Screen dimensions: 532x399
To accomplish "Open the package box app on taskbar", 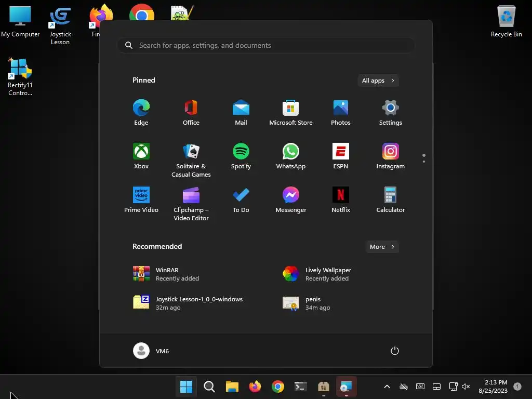I will coord(323,387).
